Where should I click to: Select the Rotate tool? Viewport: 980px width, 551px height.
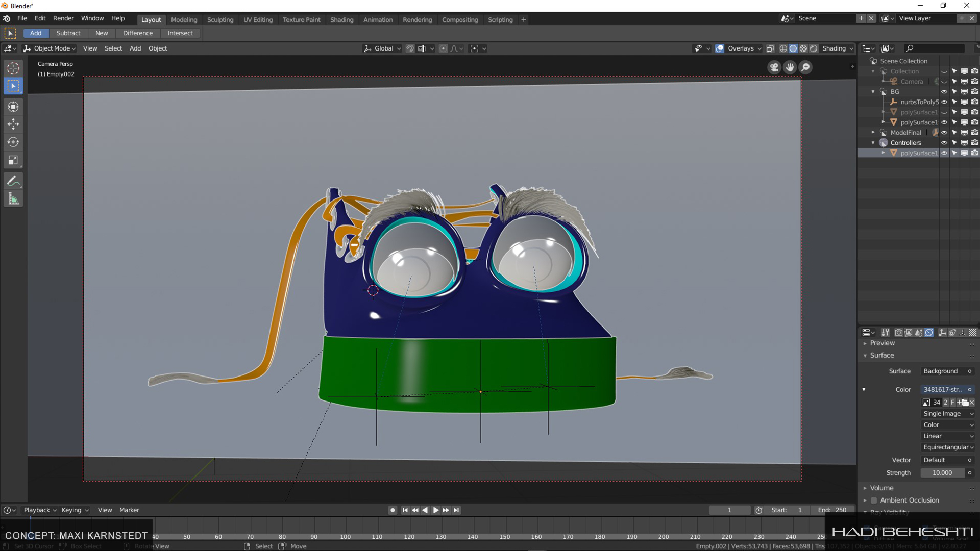point(13,142)
